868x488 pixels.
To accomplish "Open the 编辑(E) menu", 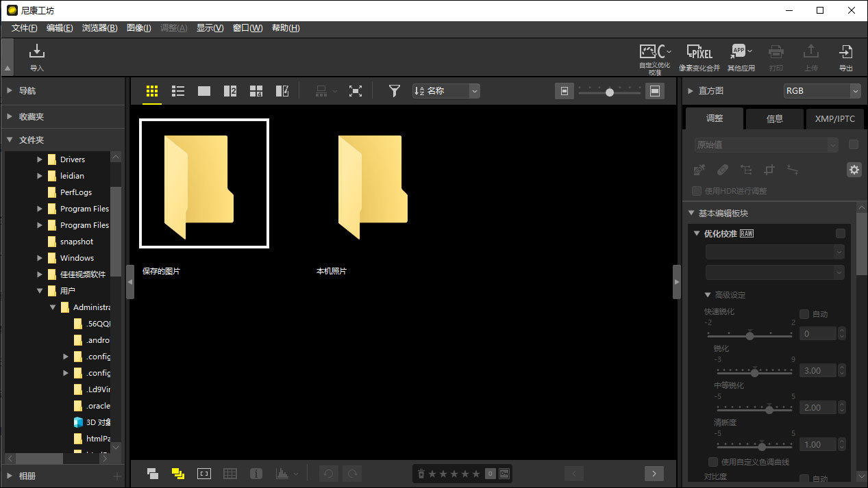I will coord(60,28).
